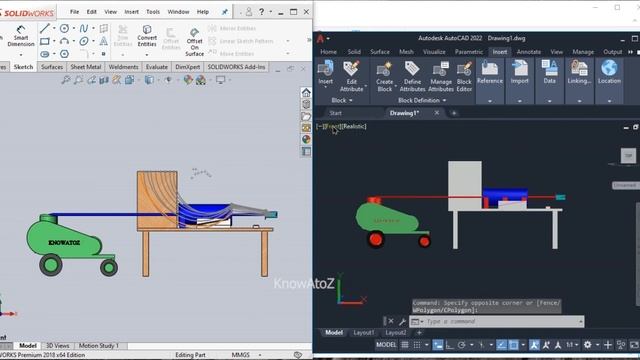
Task: Close Drawing1 tab in AutoCAD
Action: pos(437,113)
